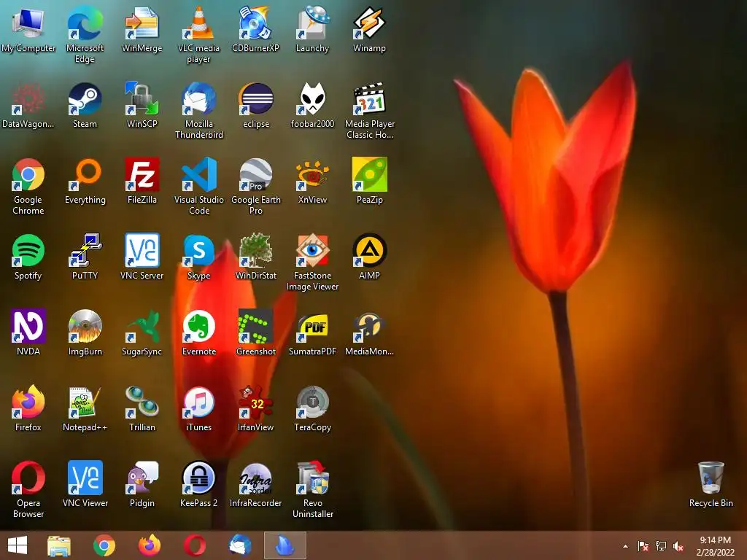Click the foobar2000 icon
Image resolution: width=747 pixels, height=560 pixels.
tap(312, 98)
